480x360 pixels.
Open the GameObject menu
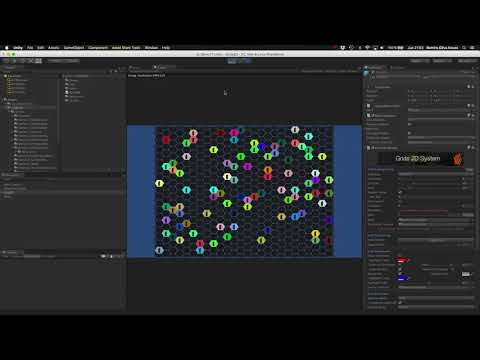tap(74, 48)
